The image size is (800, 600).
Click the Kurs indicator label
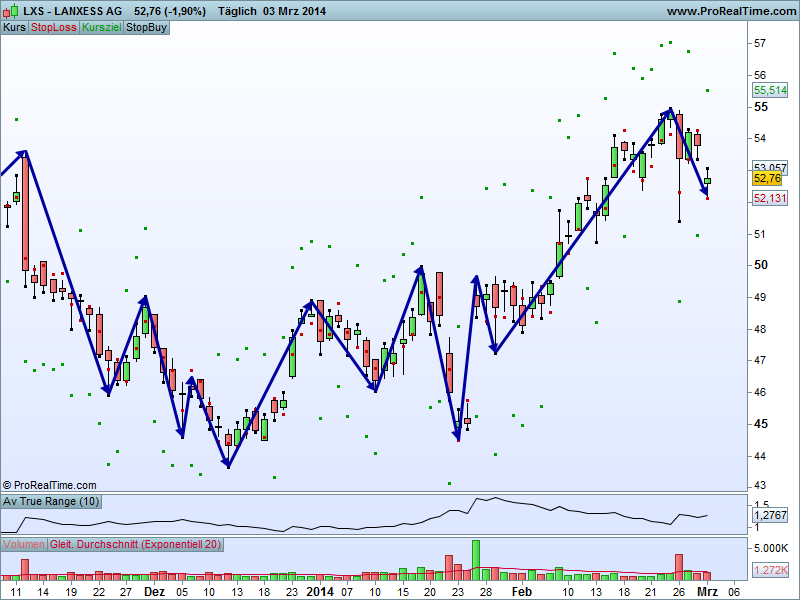(14, 27)
